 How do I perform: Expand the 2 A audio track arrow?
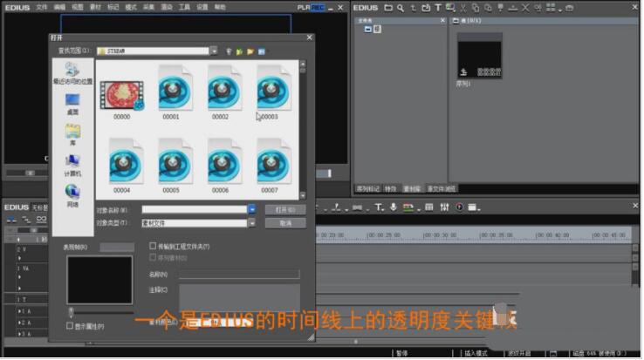[x=19, y=323]
